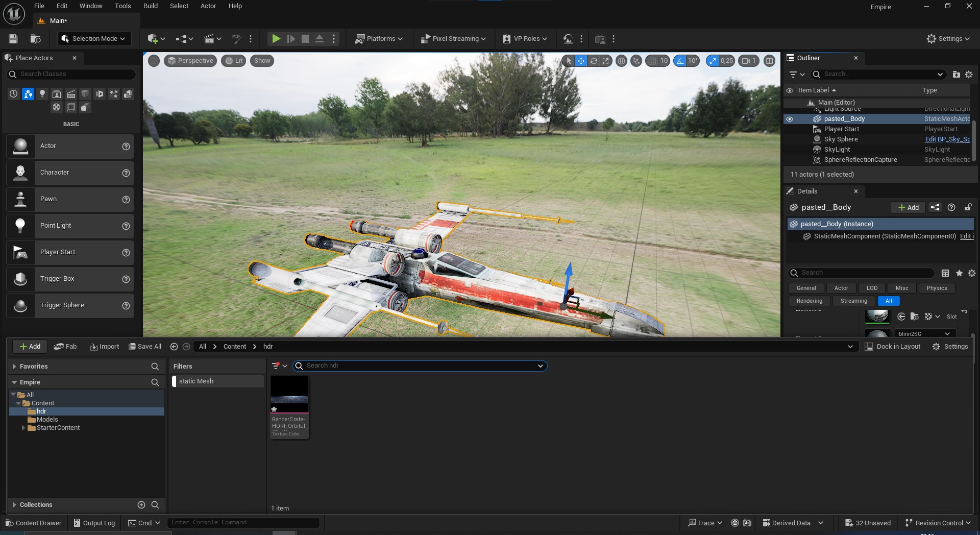Click the viewport hamburger options button
Viewport: 980px width, 535px height.
[x=154, y=61]
